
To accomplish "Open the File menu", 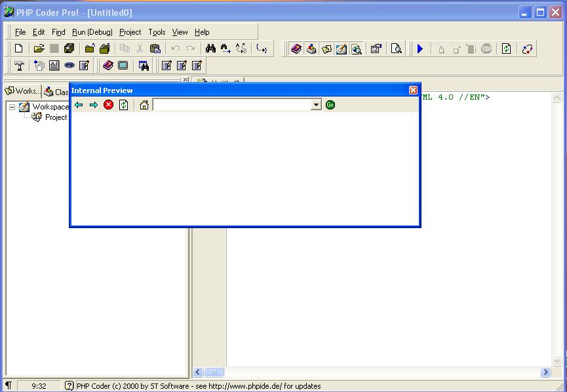I will (x=20, y=32).
